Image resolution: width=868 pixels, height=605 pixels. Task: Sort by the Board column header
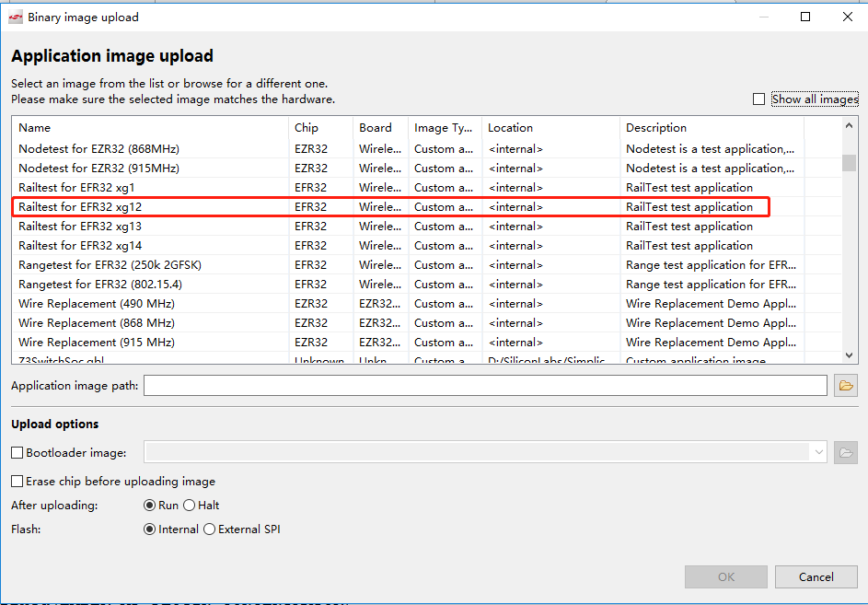(381, 128)
